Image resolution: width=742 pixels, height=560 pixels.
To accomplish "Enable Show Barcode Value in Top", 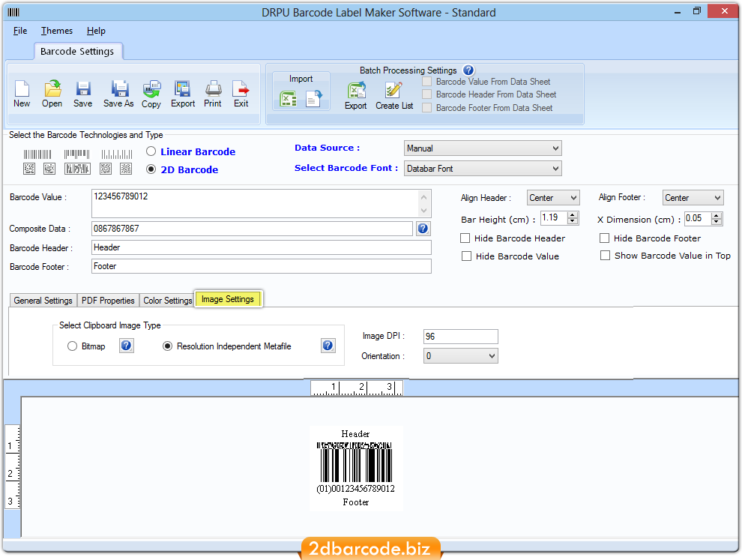I will [605, 256].
